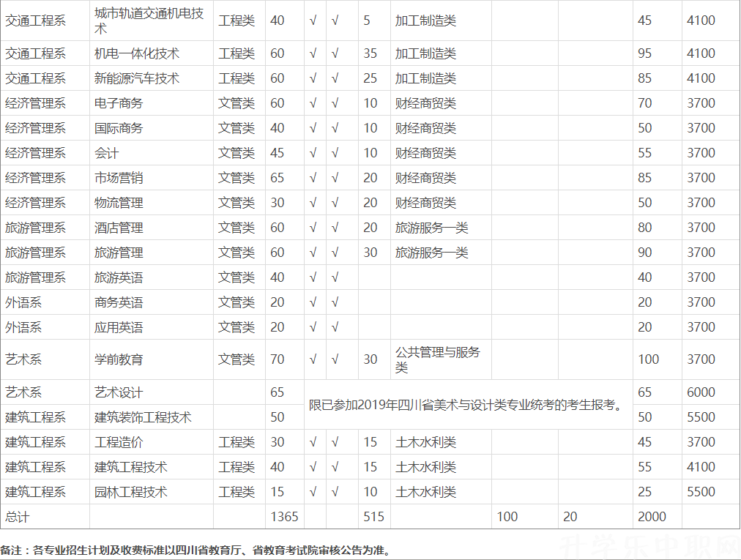Click tuition 5500 in 建筑装饰工程技术 row
The width and height of the screenshot is (741, 560).
coord(701,417)
